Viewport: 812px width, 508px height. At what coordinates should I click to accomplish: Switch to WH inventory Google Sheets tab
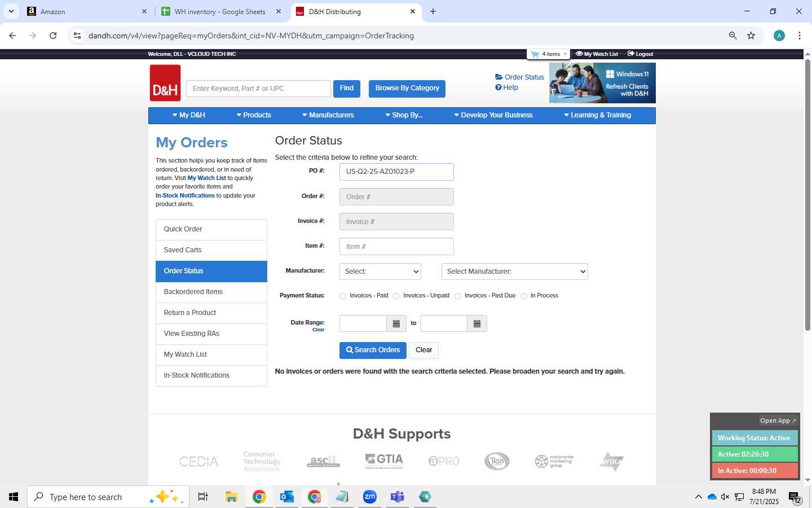coord(222,11)
